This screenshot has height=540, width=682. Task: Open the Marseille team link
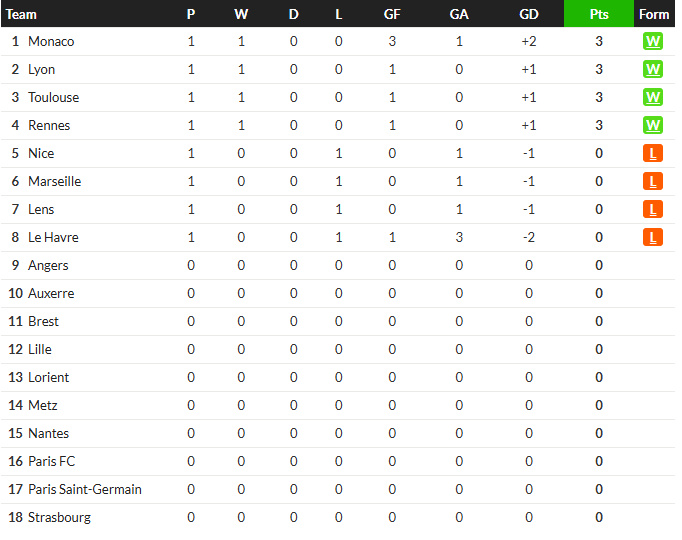[54, 181]
